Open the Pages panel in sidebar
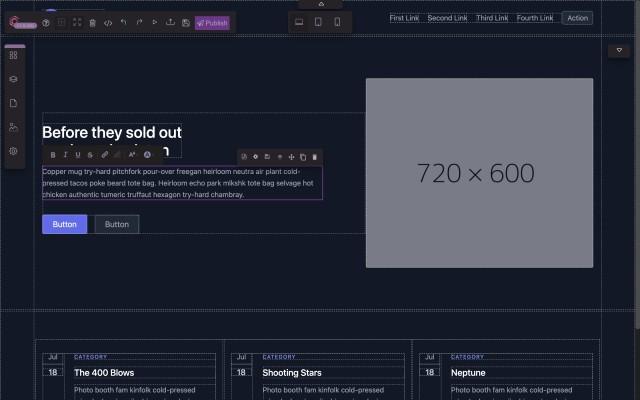The width and height of the screenshot is (640, 400). click(13, 103)
